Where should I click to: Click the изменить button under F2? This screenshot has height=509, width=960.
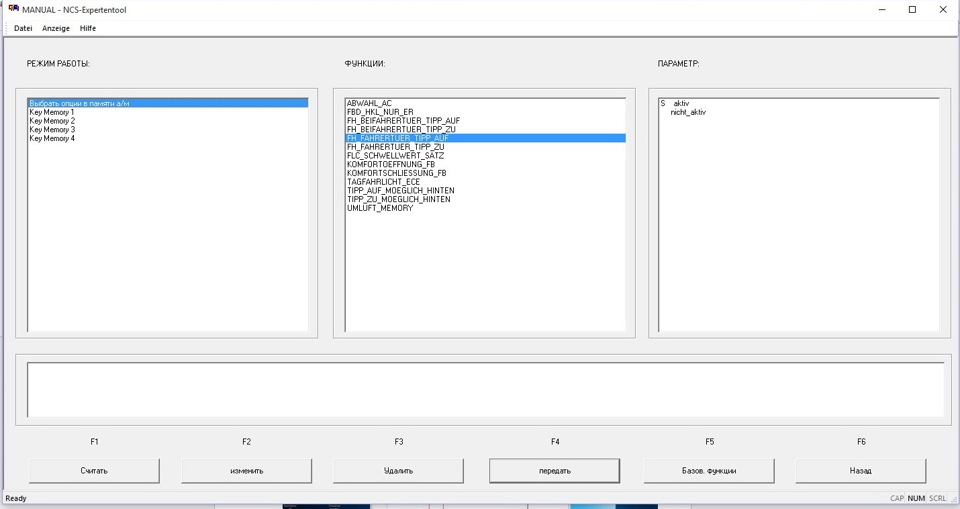click(247, 470)
